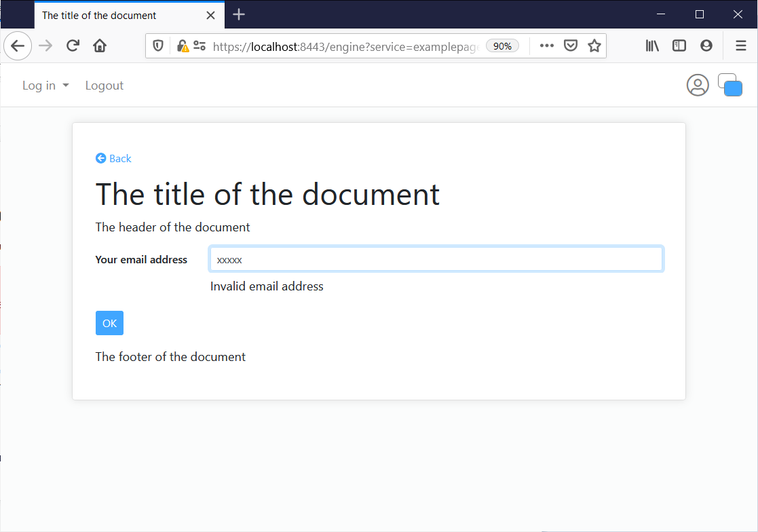Maximize the browser window

click(x=700, y=14)
